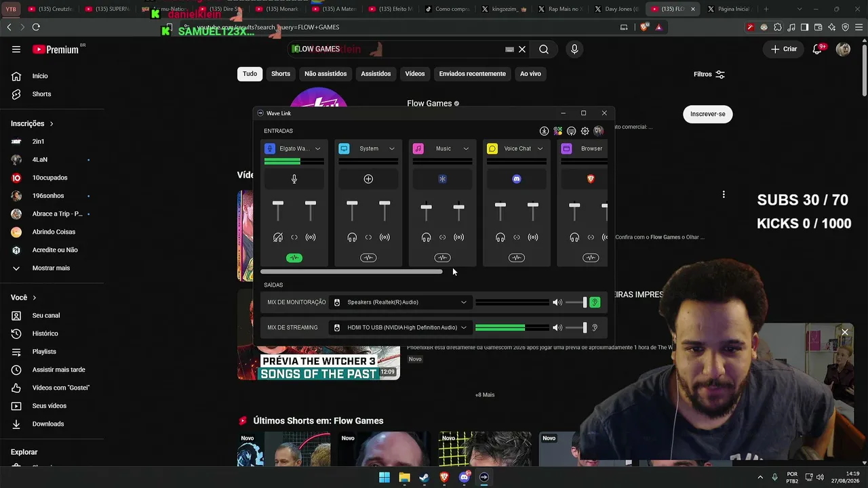
Task: Open the Witcher 3 Songs of the Past thumbnail
Action: point(319,363)
